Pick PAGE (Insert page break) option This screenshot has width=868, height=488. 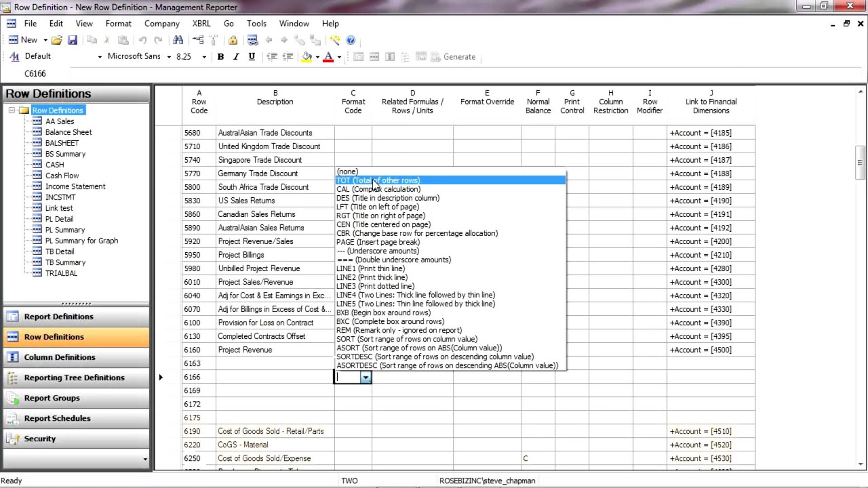(x=450, y=242)
